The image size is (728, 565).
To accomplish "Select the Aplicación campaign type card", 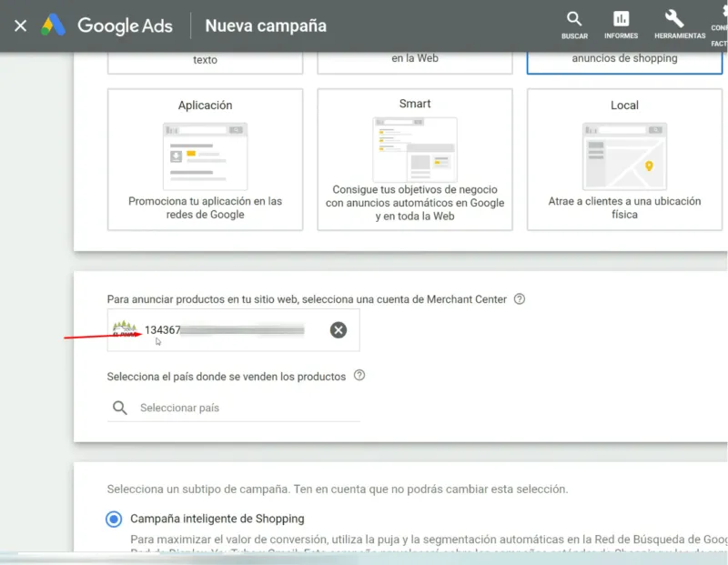I will point(206,160).
